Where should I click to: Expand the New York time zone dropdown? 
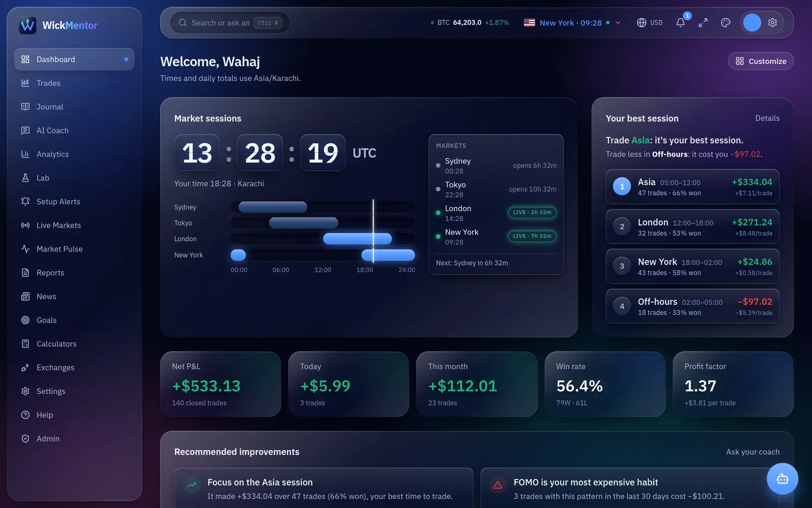[x=572, y=23]
